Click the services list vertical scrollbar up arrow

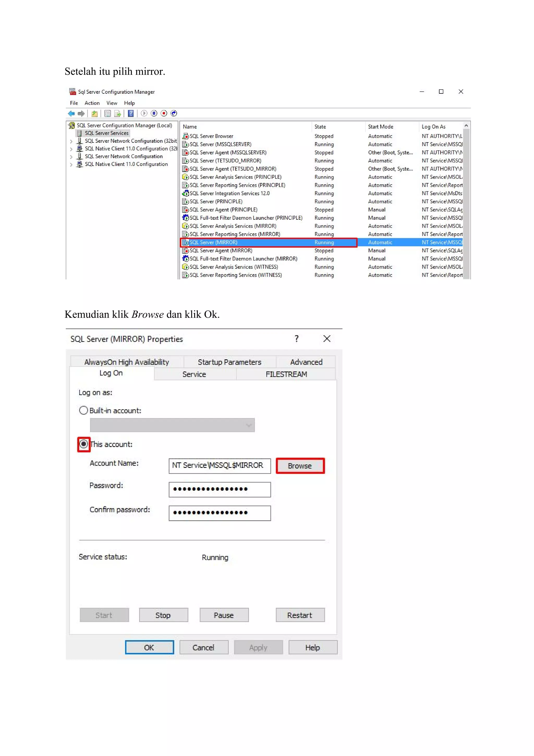tap(466, 126)
